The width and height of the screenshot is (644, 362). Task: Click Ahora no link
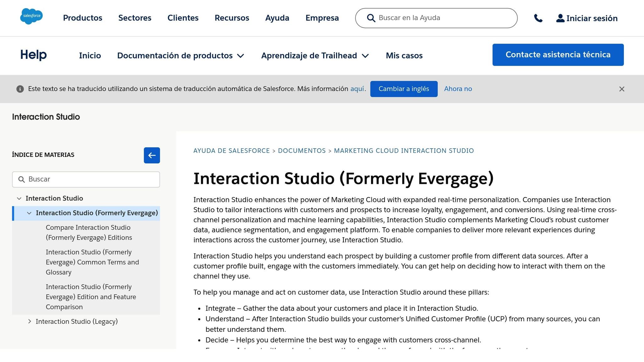point(458,89)
